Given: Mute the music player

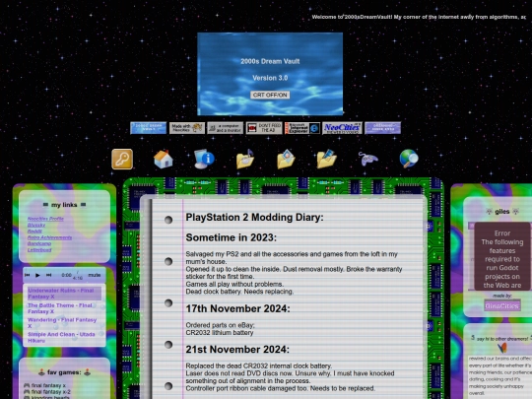Looking at the screenshot, I should [95, 275].
